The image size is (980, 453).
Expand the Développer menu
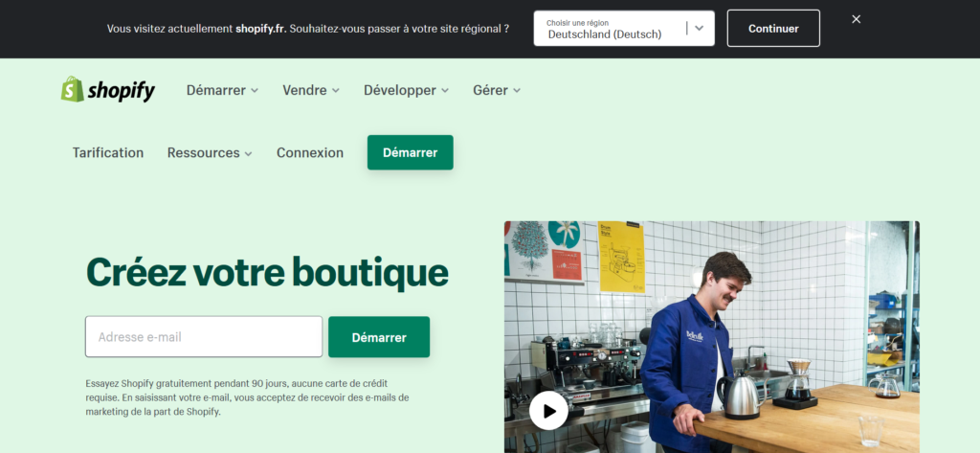click(x=406, y=90)
